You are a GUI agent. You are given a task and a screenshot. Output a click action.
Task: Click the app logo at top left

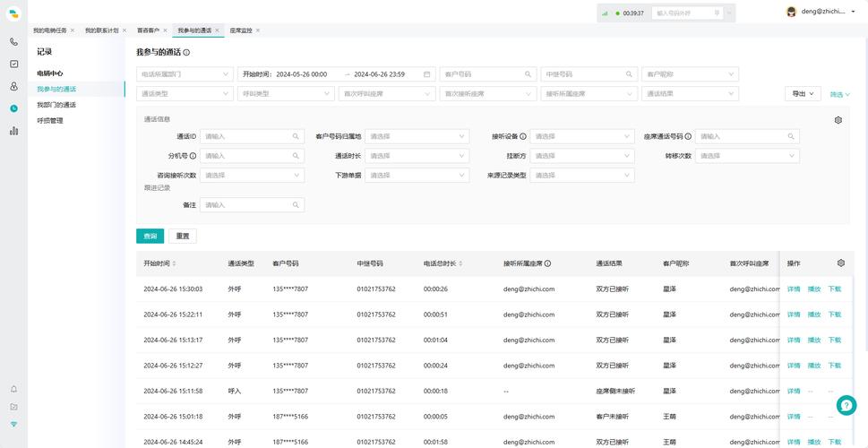(x=13, y=13)
